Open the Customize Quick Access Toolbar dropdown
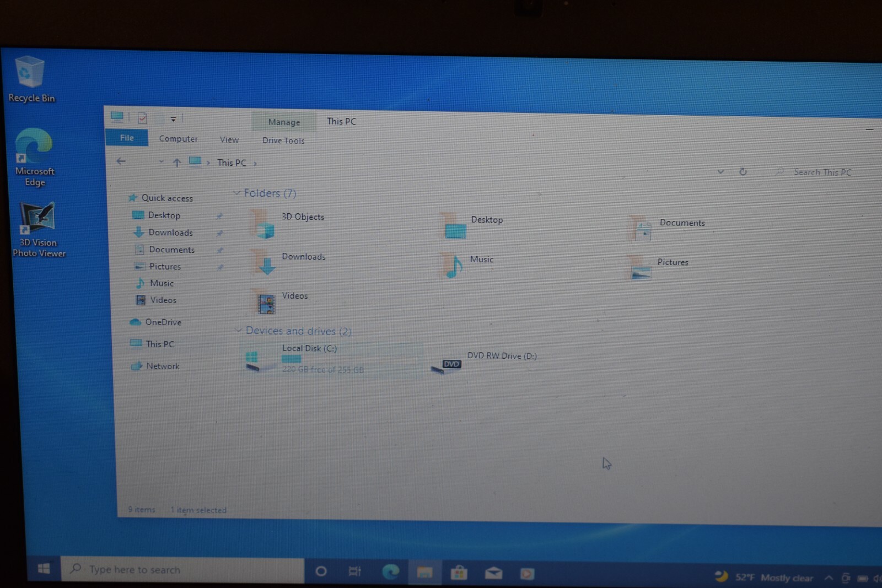 pyautogui.click(x=173, y=119)
